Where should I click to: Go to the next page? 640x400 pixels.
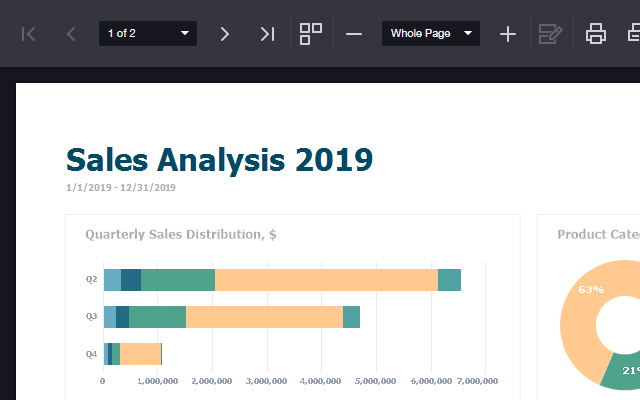click(x=224, y=34)
